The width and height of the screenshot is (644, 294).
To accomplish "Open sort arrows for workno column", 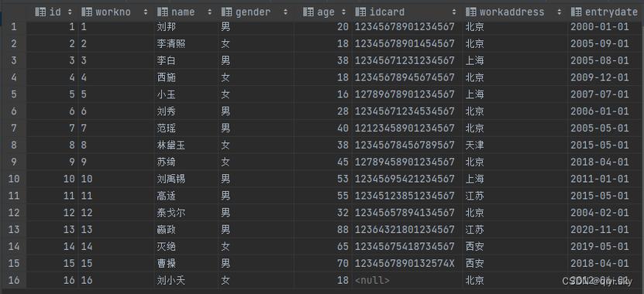I will pos(146,12).
